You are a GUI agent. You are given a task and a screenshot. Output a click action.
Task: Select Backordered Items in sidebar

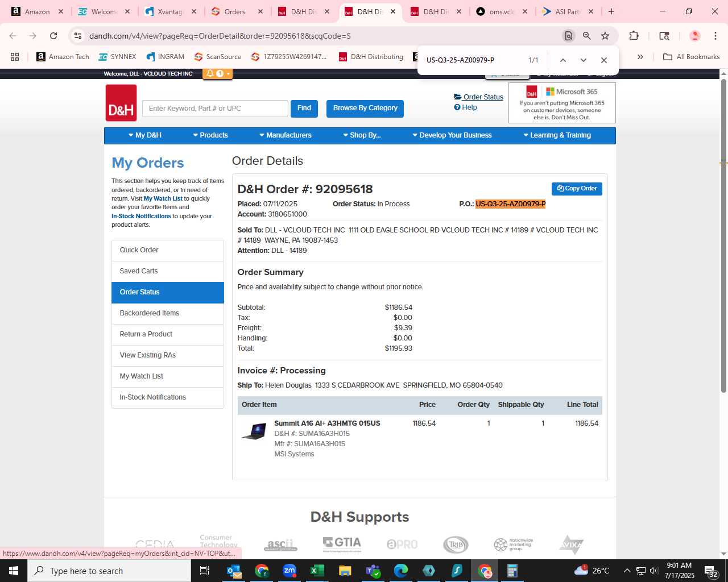click(168, 314)
